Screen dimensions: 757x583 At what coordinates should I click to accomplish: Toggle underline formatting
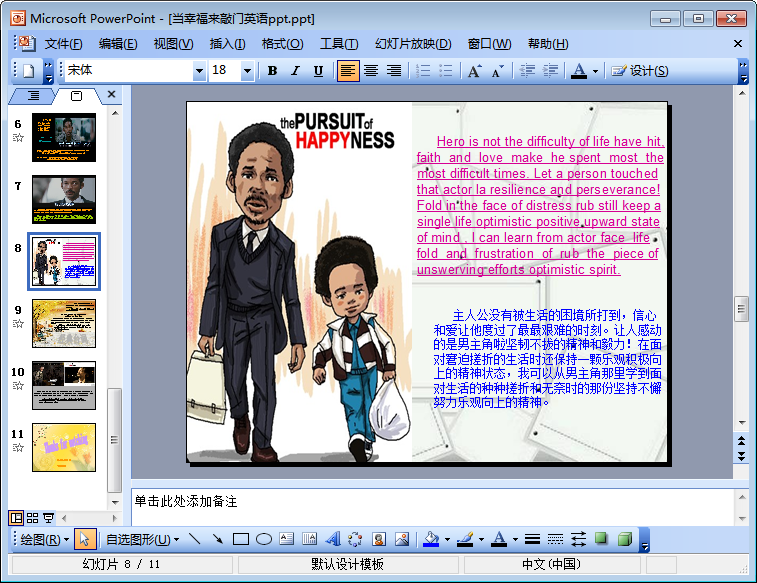pyautogui.click(x=318, y=71)
